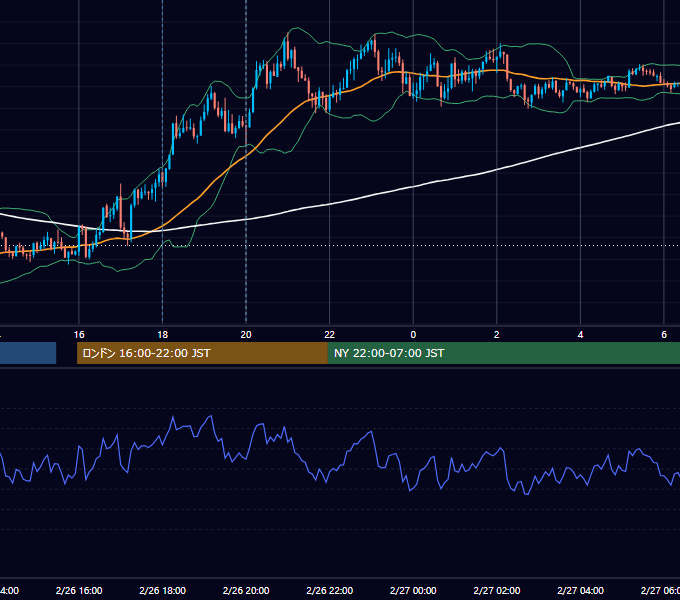Click the blue session bar left of ロンドン
The height and width of the screenshot is (600, 680).
28,353
